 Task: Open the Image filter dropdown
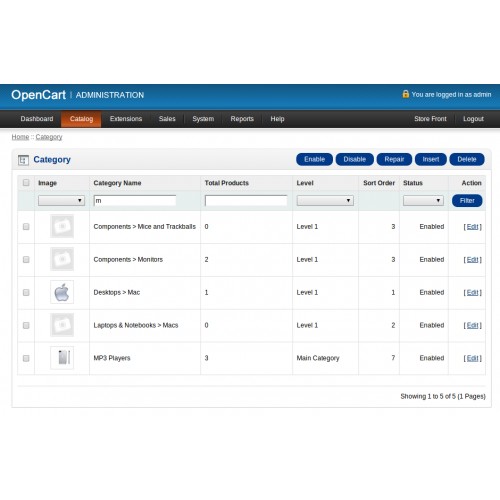[61, 201]
